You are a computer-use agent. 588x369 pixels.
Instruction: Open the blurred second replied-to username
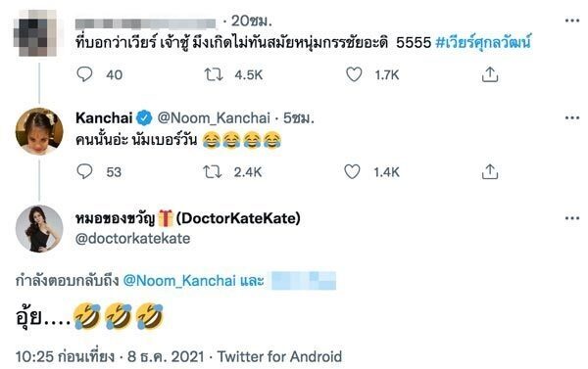click(x=304, y=281)
